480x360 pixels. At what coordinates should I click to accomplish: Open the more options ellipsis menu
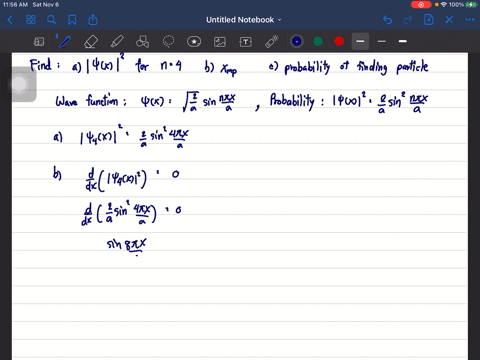(470, 20)
